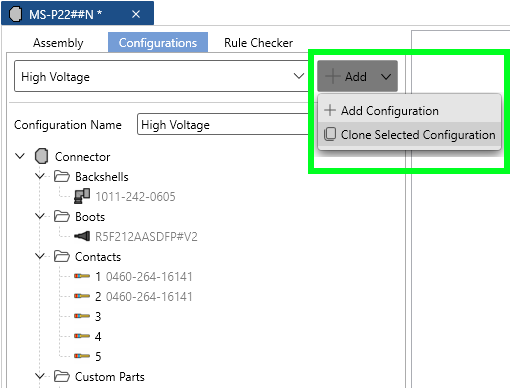Select the Boots folder label

click(90, 217)
